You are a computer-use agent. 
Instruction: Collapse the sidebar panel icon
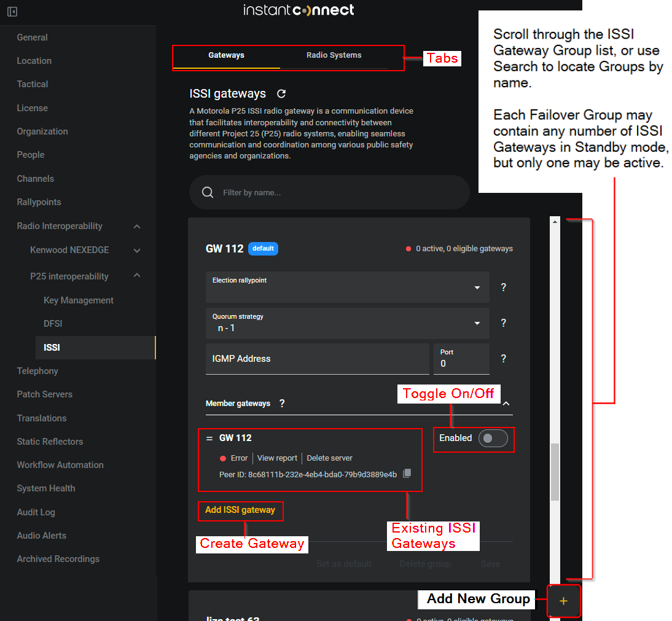12,12
